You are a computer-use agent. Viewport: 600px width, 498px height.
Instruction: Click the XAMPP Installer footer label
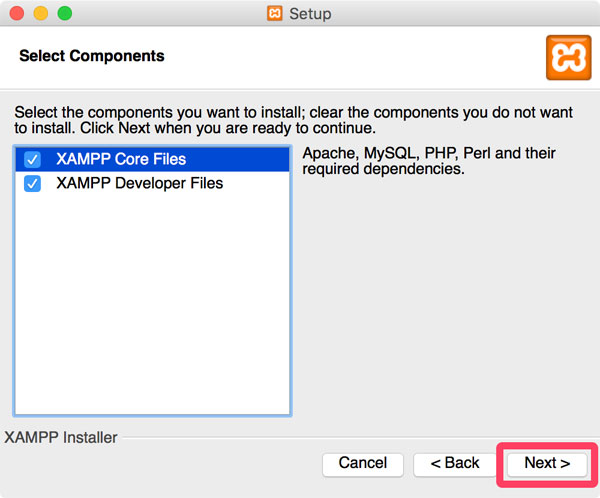click(x=60, y=437)
